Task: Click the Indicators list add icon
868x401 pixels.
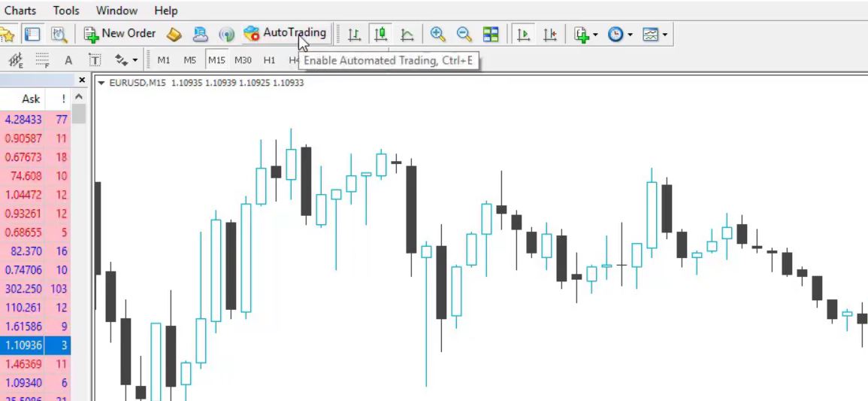Action: 581,35
